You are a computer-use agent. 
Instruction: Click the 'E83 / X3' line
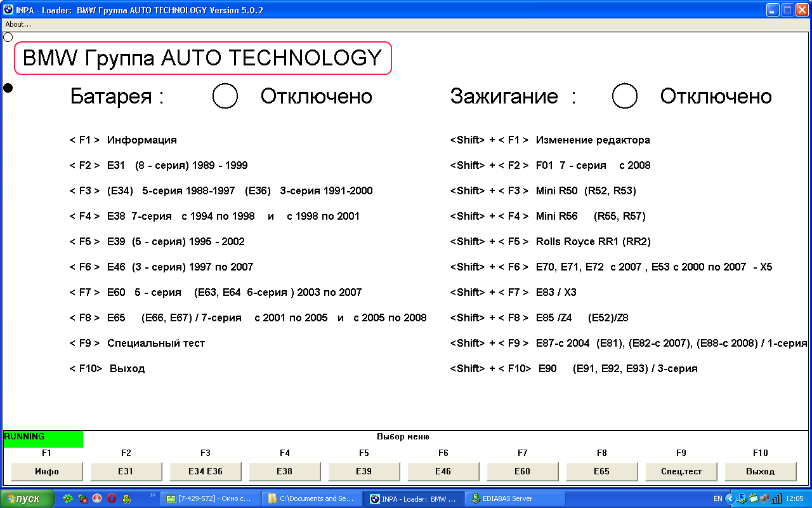[513, 292]
